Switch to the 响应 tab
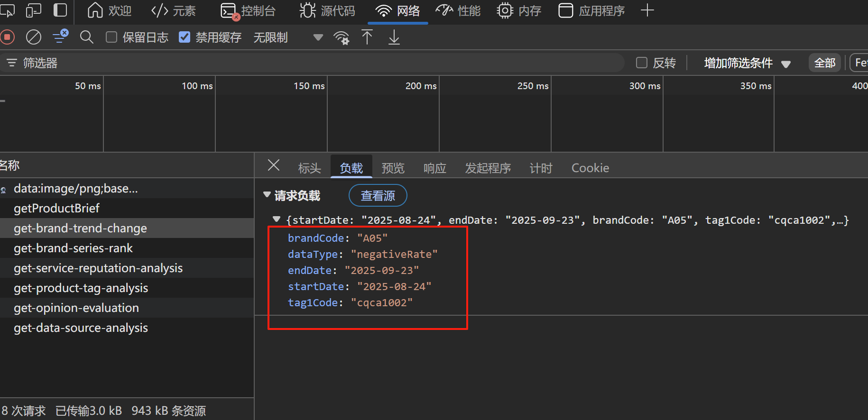868x420 pixels. [x=434, y=168]
